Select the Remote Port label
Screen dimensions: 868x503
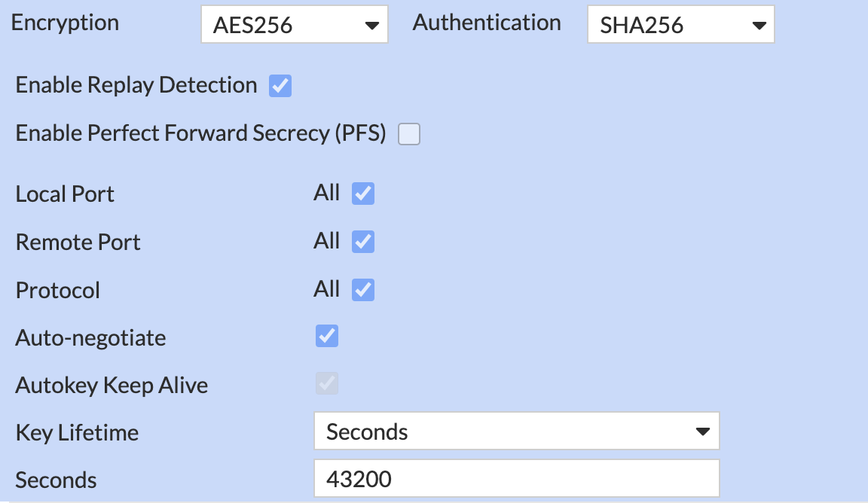point(78,242)
